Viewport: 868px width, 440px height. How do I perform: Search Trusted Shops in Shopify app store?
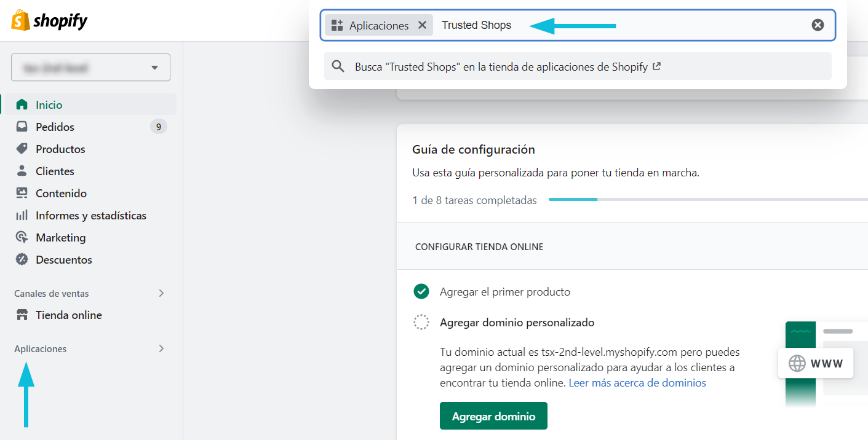click(578, 66)
